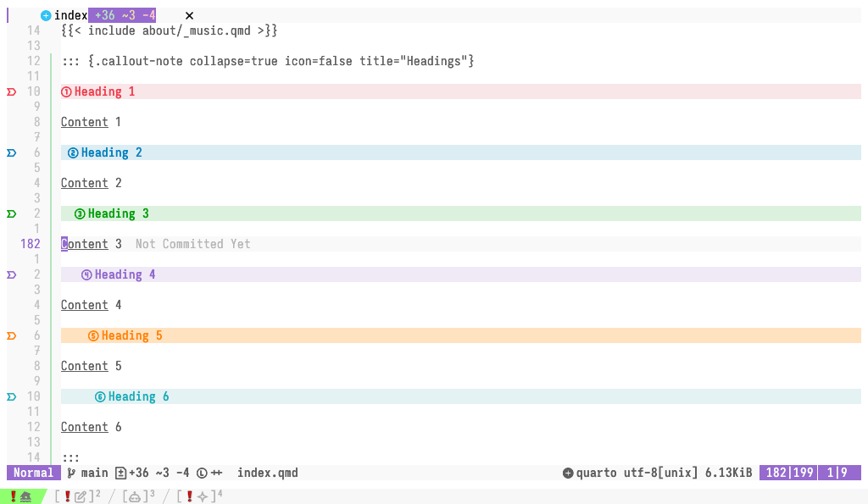Click the 182|199 line position indicator

pos(789,473)
